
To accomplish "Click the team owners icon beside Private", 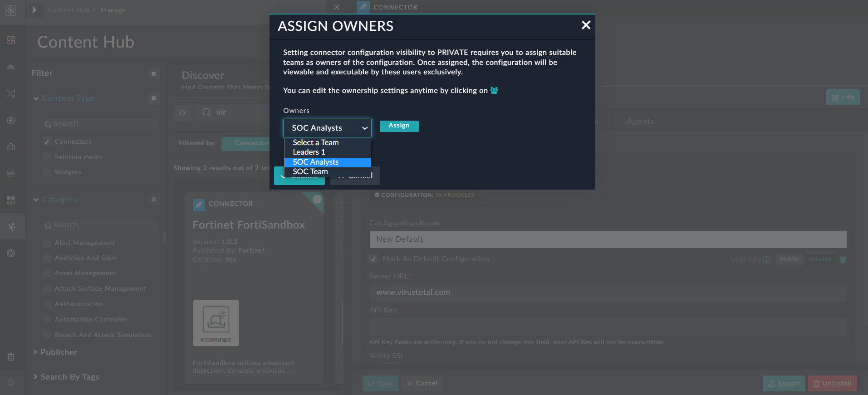I will tap(843, 259).
